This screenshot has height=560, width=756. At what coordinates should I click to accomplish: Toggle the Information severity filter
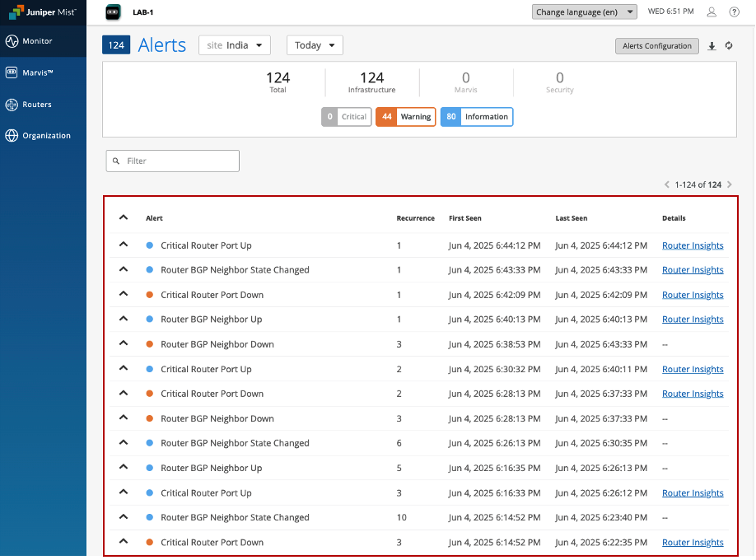tap(477, 117)
